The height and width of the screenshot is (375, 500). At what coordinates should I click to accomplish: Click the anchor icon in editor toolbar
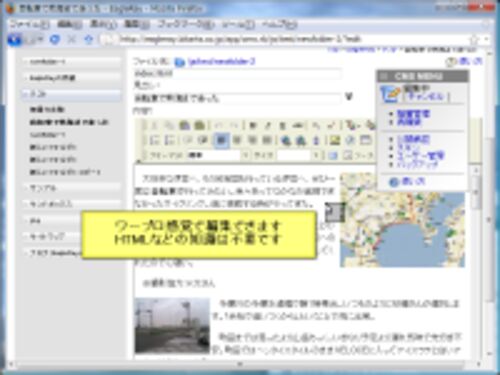(x=316, y=140)
